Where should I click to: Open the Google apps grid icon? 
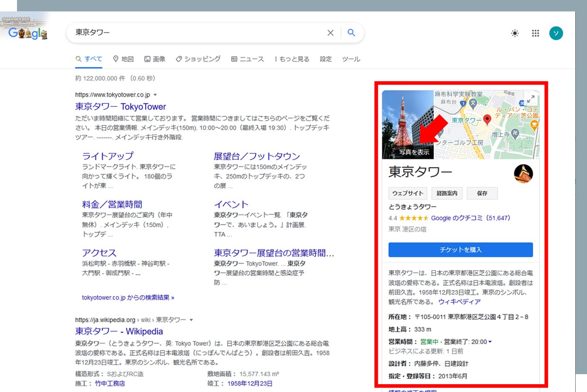(x=535, y=33)
